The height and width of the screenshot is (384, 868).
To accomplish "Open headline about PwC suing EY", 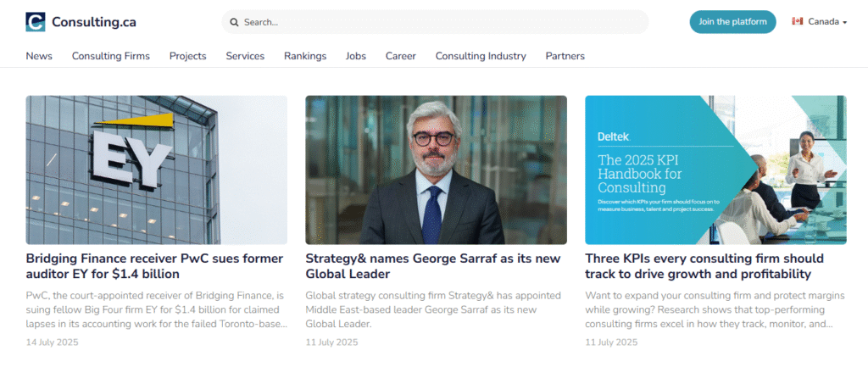I will (154, 266).
